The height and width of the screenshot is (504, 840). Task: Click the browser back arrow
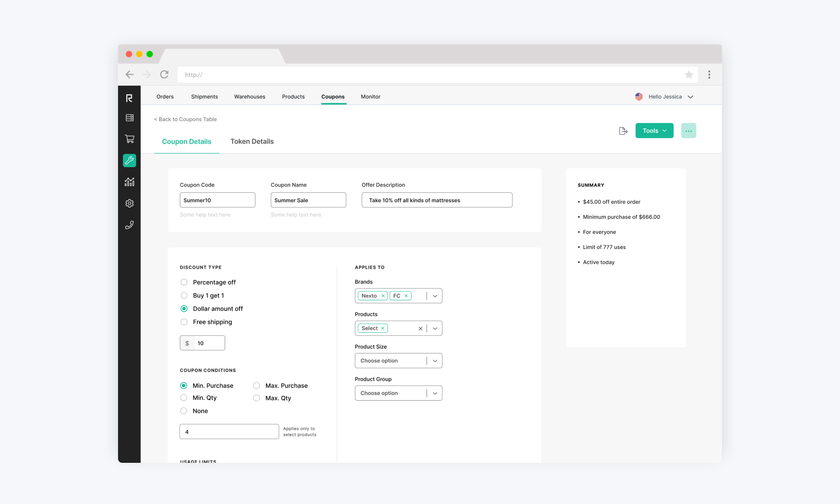point(129,75)
